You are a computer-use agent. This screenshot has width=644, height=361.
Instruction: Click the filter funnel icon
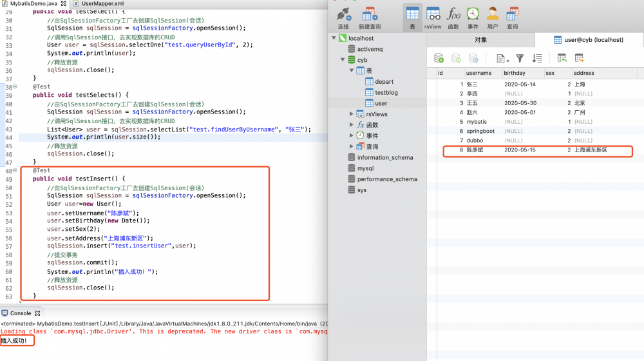click(520, 59)
